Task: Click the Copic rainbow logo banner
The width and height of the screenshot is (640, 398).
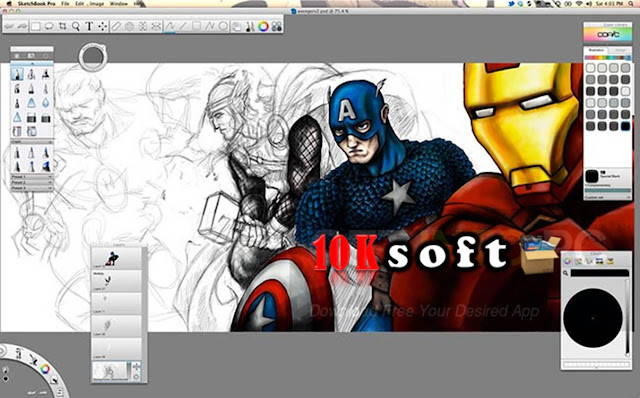Action: click(x=608, y=35)
